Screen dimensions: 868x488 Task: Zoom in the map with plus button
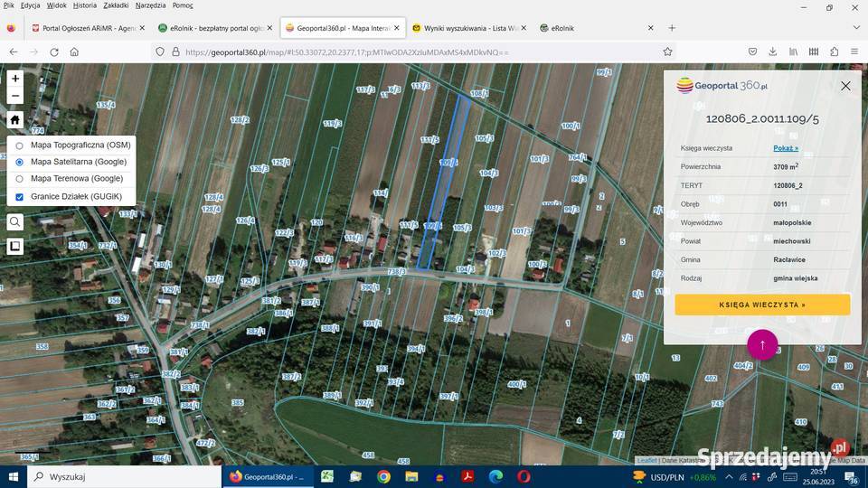pyautogui.click(x=15, y=79)
